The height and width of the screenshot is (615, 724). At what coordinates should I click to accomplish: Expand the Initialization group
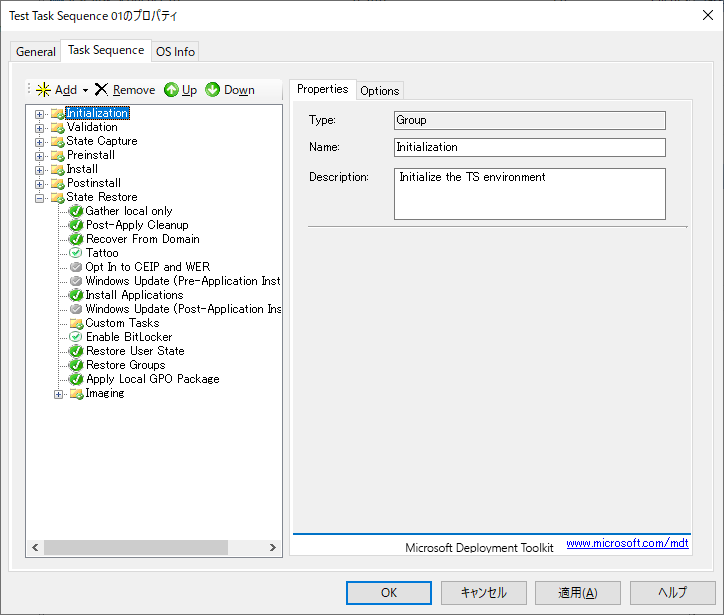pos(40,114)
